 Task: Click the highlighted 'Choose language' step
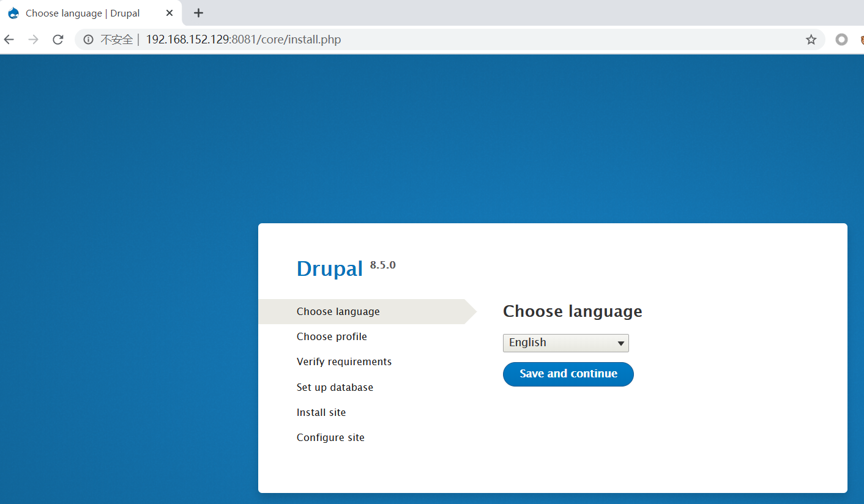(338, 311)
